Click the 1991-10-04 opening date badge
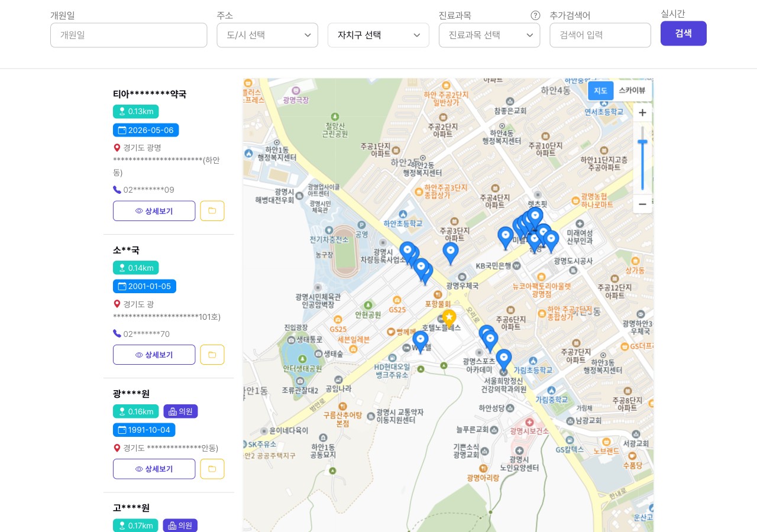 [144, 430]
